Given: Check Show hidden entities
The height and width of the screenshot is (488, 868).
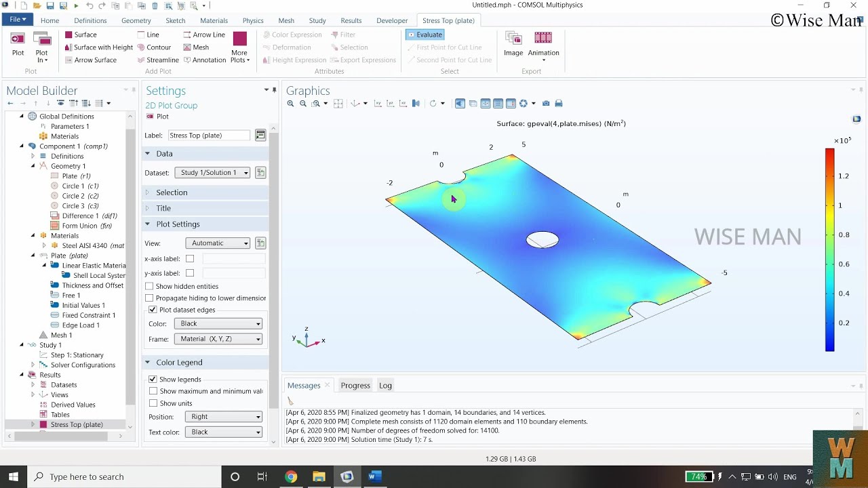Looking at the screenshot, I should click(150, 286).
